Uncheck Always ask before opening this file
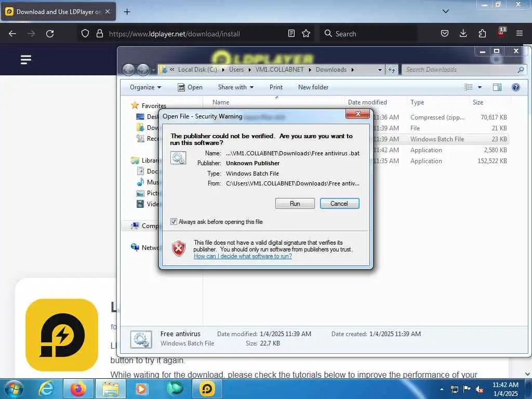This screenshot has height=399, width=532. click(174, 221)
